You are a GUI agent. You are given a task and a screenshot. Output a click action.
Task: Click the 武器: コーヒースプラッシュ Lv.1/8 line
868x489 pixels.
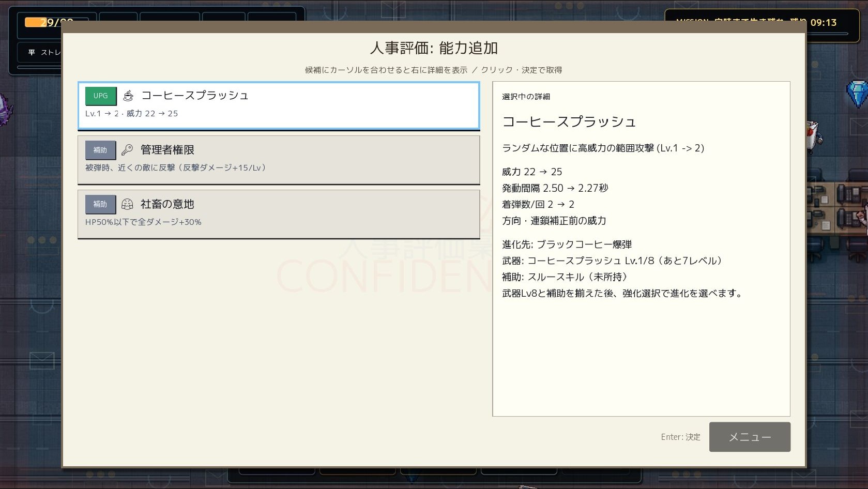[614, 261]
